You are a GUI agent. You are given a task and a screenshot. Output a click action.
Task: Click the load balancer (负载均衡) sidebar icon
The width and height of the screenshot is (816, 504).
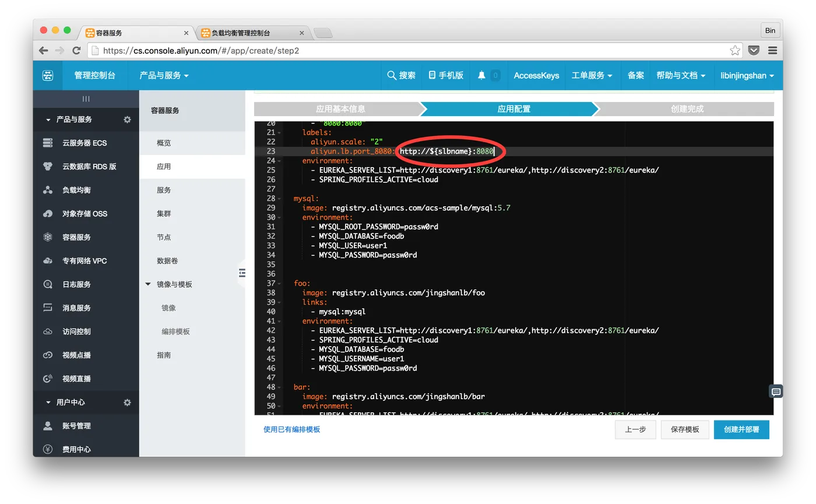(48, 190)
